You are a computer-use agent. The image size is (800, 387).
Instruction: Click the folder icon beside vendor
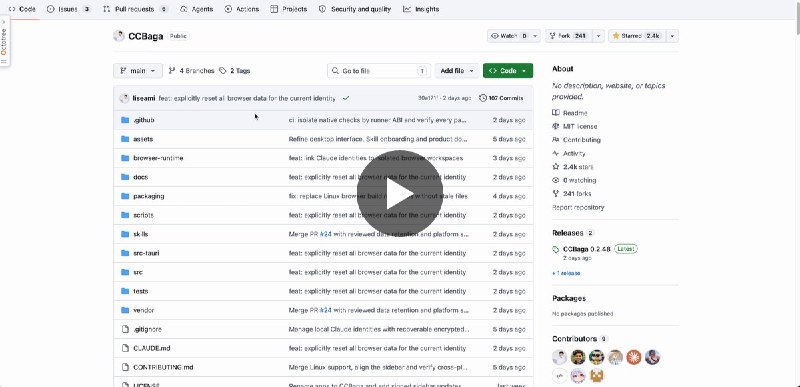coord(125,310)
